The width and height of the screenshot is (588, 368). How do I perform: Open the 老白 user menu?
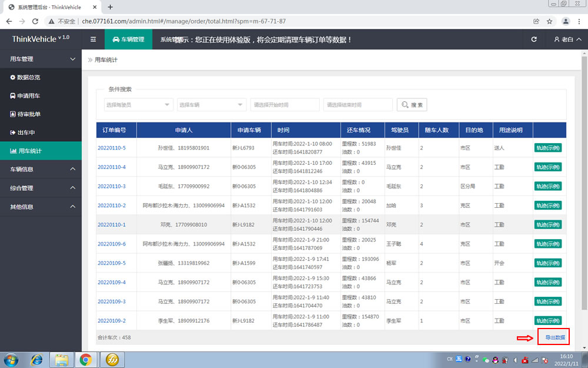[x=568, y=39]
